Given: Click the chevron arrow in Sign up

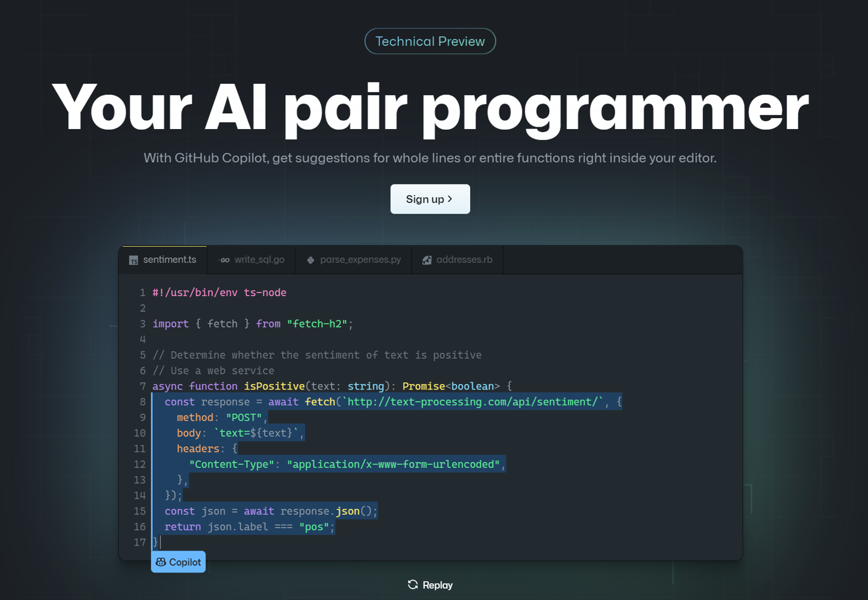Looking at the screenshot, I should pyautogui.click(x=450, y=199).
